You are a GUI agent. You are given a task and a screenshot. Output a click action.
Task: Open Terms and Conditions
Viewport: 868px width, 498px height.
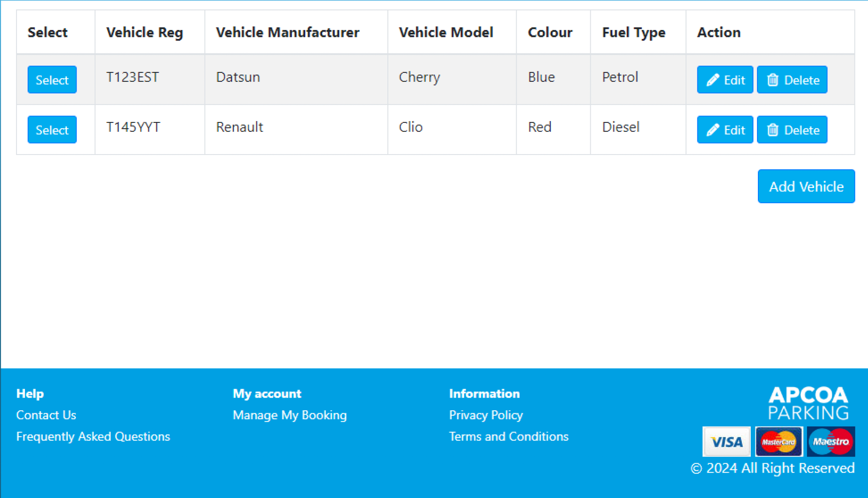(509, 437)
